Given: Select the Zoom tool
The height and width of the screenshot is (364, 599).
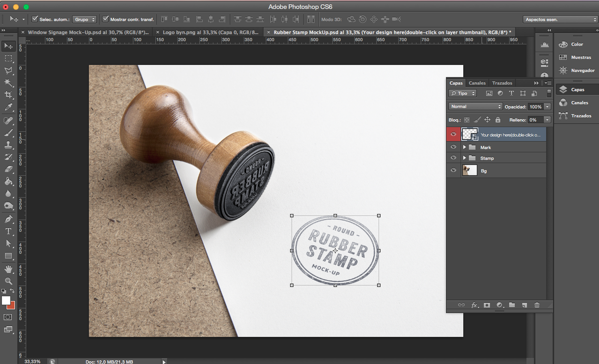Looking at the screenshot, I should [x=8, y=281].
